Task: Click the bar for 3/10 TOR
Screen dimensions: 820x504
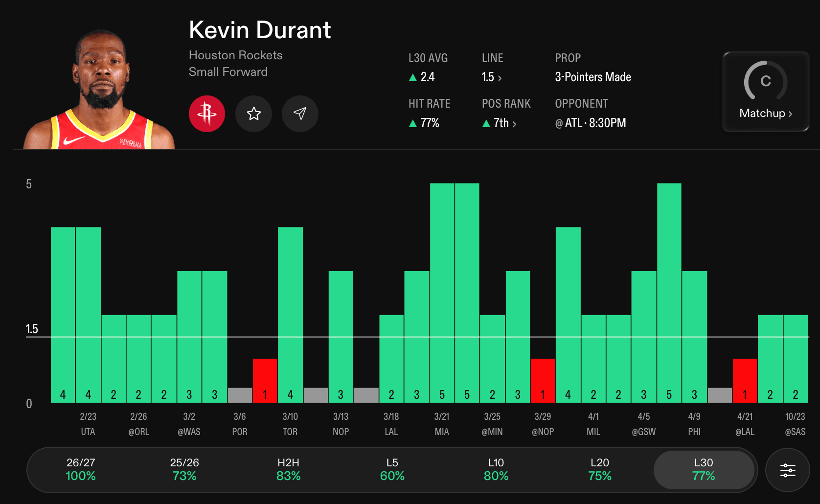Action: (290, 315)
